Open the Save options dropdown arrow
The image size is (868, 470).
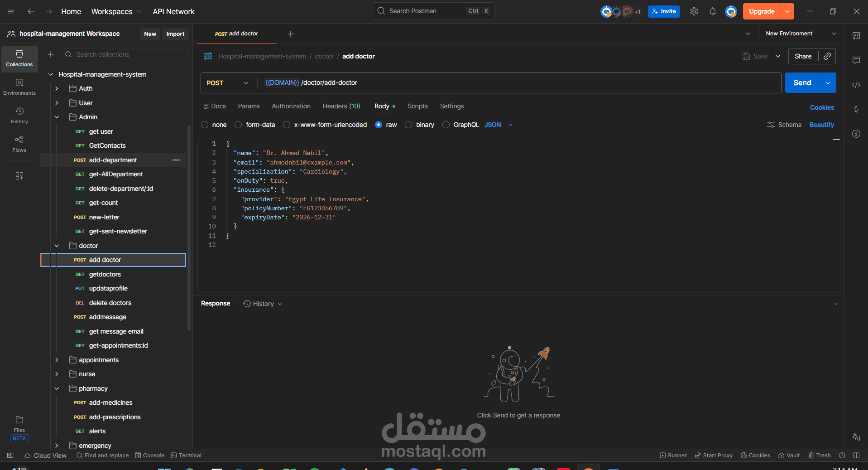pyautogui.click(x=778, y=56)
